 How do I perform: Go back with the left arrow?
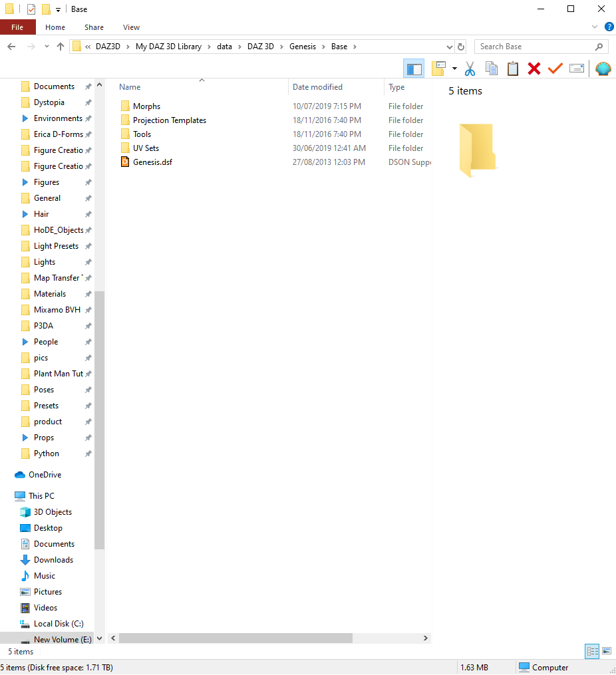tap(11, 47)
